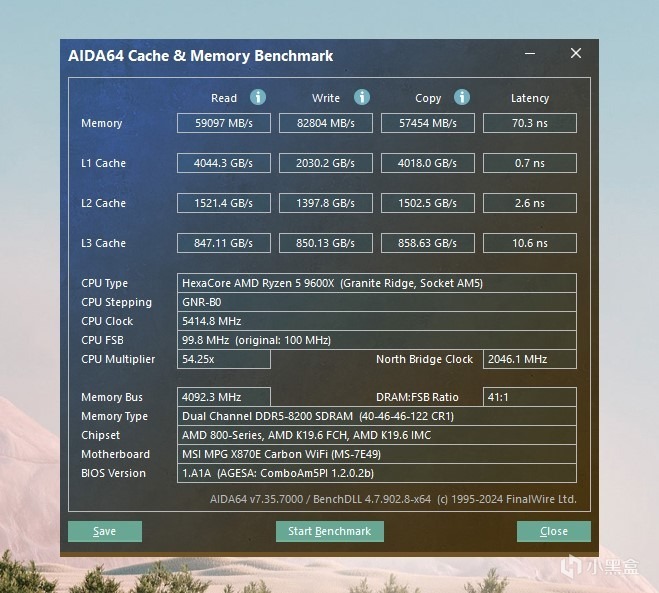Image resolution: width=659 pixels, height=593 pixels.
Task: Click L1 Cache Latency value 0.7 ns
Action: click(x=530, y=163)
